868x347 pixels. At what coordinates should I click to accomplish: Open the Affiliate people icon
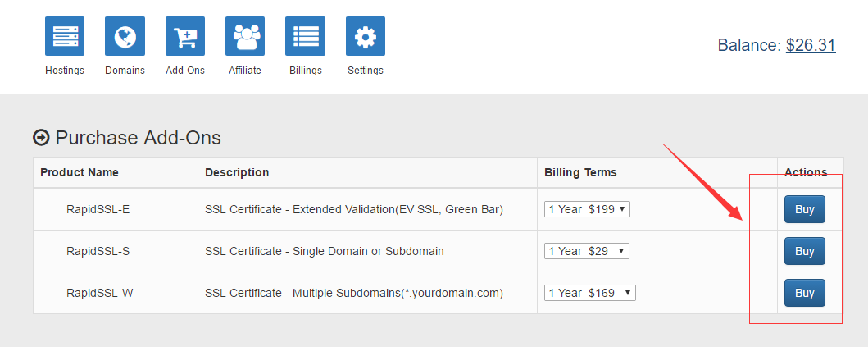[x=245, y=36]
